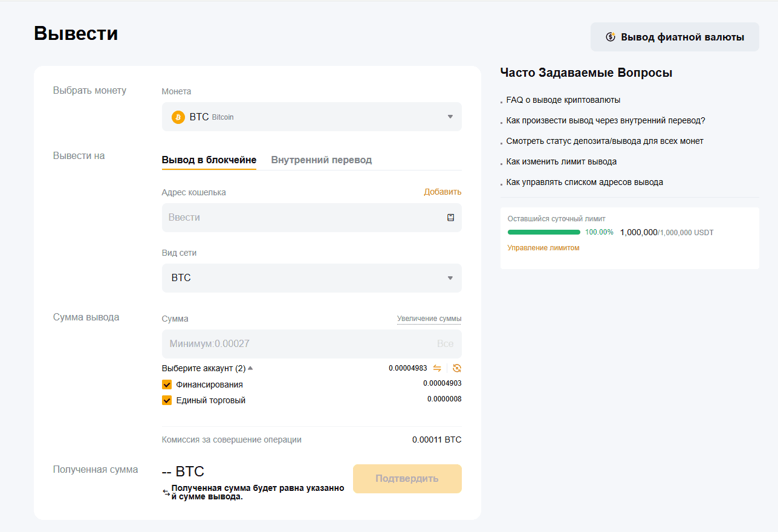The image size is (778, 532).
Task: Click the Bitcoin coin logo icon
Action: tap(178, 117)
